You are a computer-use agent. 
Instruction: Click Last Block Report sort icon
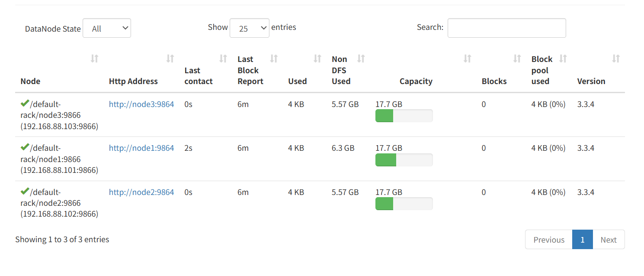pos(274,58)
